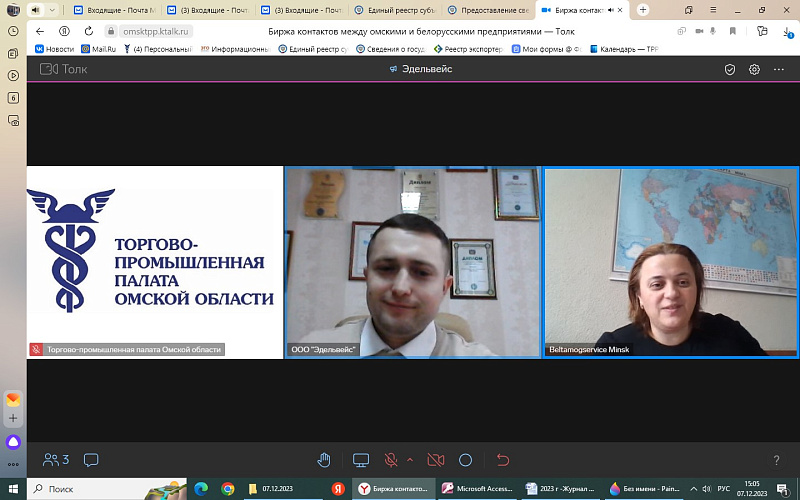Add sidebar app with plus icon
This screenshot has height=500, width=800.
click(x=13, y=418)
